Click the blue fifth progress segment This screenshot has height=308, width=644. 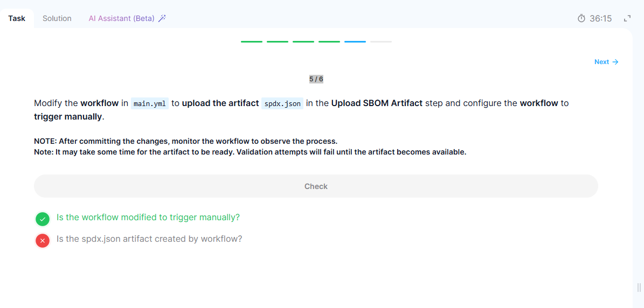coord(355,41)
